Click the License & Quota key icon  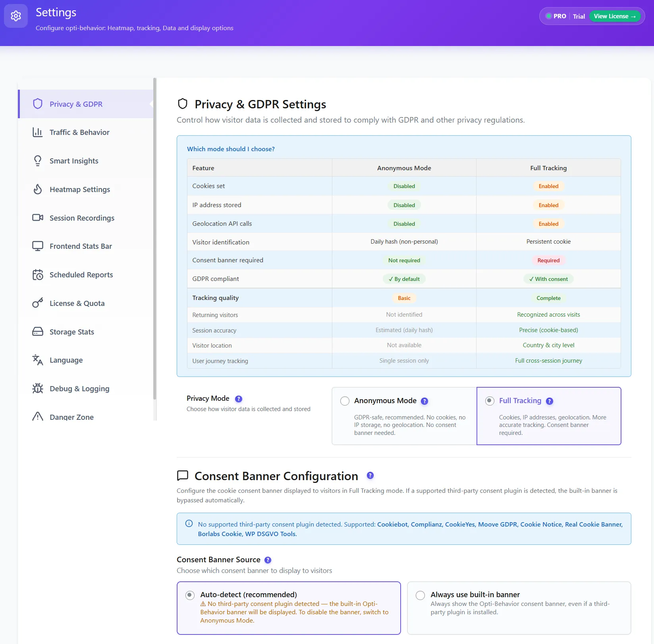pyautogui.click(x=38, y=303)
